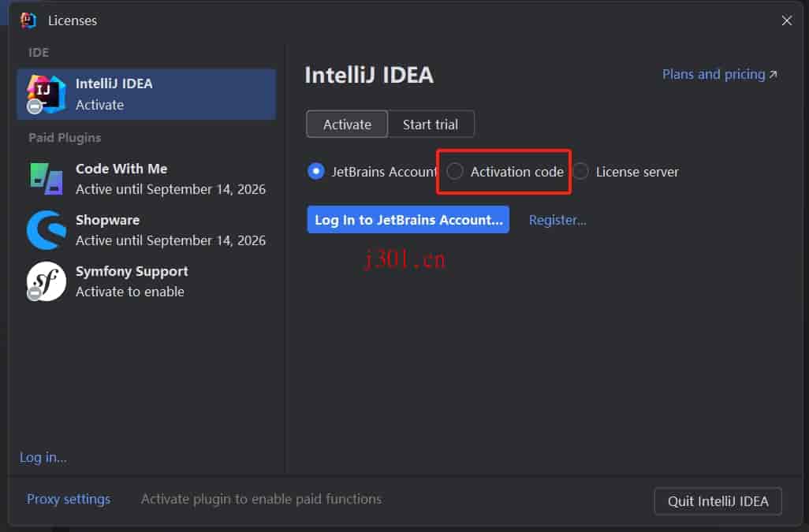Click the 'IDE' section header
This screenshot has height=532, width=809.
pos(39,53)
